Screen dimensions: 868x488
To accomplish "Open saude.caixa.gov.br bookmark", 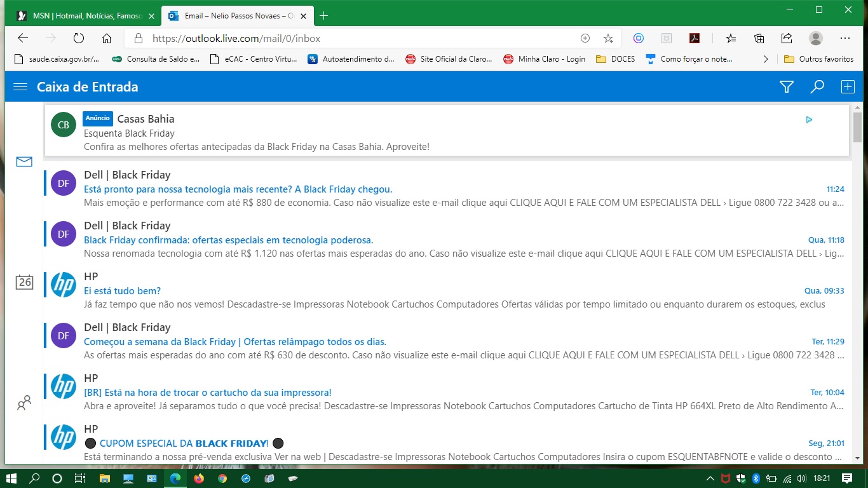I will [x=57, y=59].
